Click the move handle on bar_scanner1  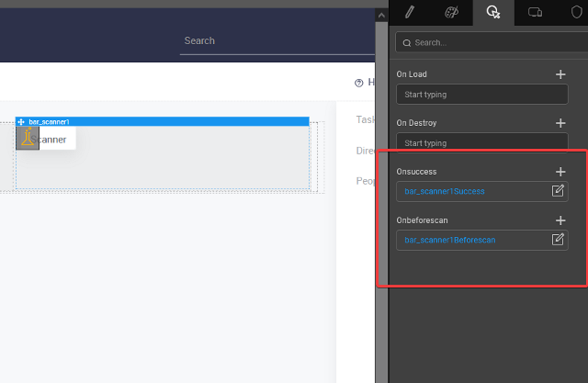tap(22, 121)
